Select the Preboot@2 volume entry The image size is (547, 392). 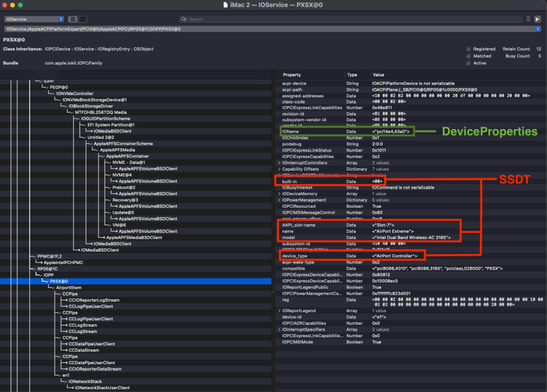coord(124,188)
